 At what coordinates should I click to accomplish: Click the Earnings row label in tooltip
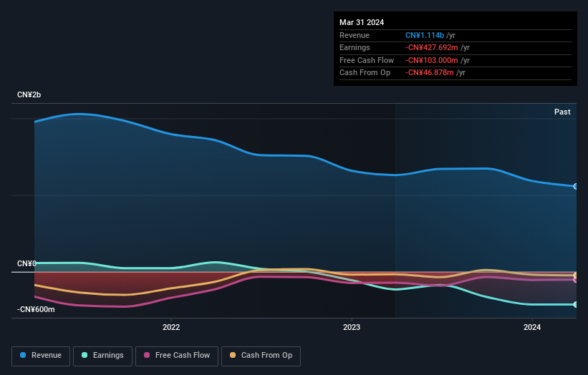(x=355, y=47)
